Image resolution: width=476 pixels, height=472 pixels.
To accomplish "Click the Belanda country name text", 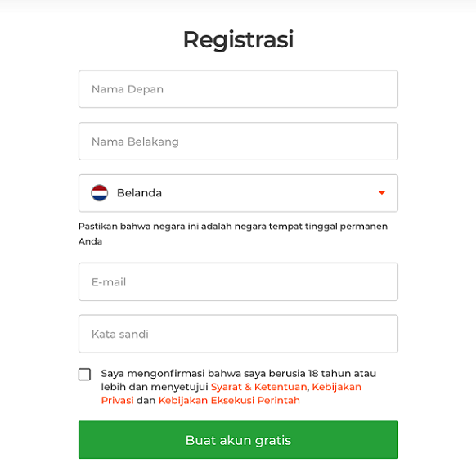I will click(139, 193).
